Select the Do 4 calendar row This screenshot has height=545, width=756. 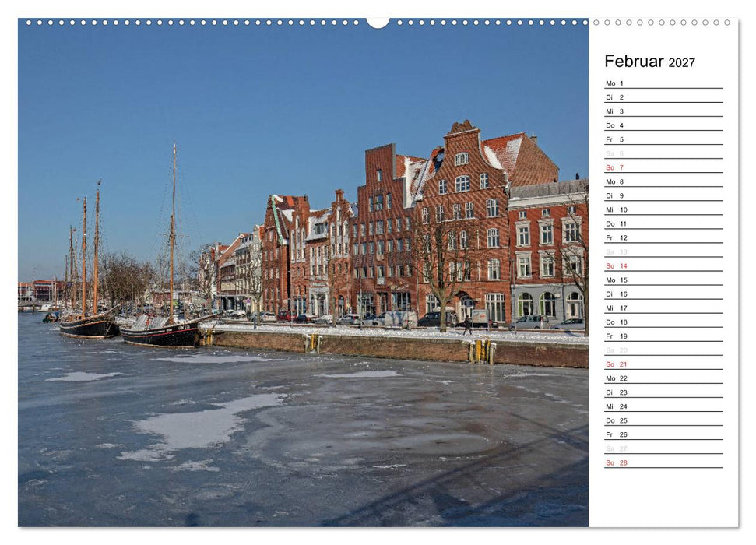[x=663, y=125]
